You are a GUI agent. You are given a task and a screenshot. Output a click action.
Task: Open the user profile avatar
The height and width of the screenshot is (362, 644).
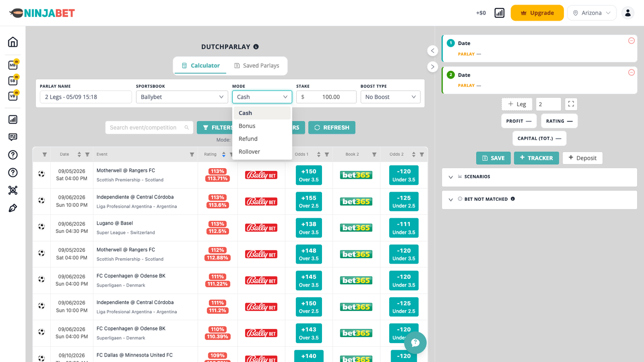click(628, 13)
